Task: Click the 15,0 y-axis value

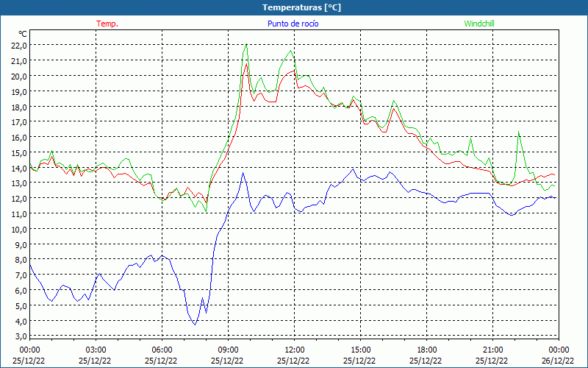Action: pos(19,152)
